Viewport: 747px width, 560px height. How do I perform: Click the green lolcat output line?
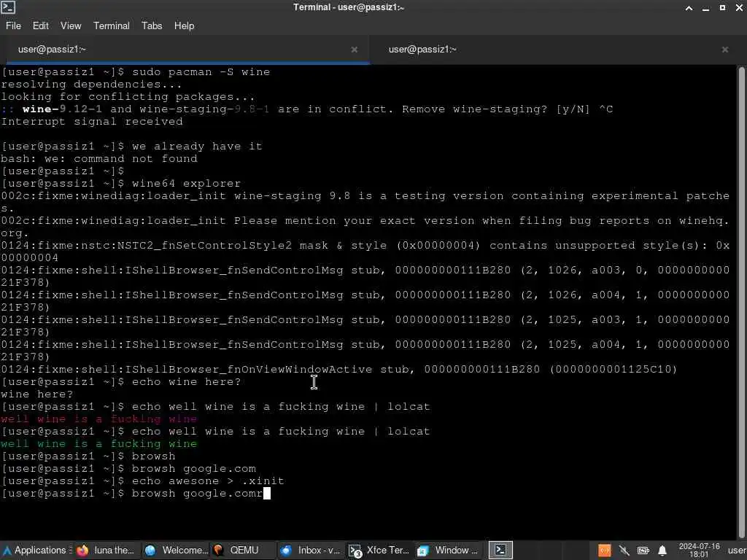(x=99, y=444)
